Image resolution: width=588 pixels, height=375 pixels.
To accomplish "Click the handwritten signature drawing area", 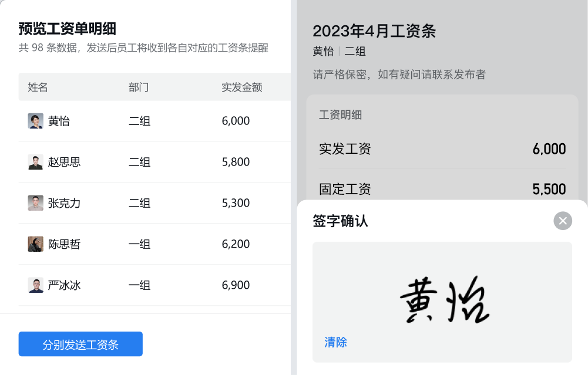I will point(442,302).
